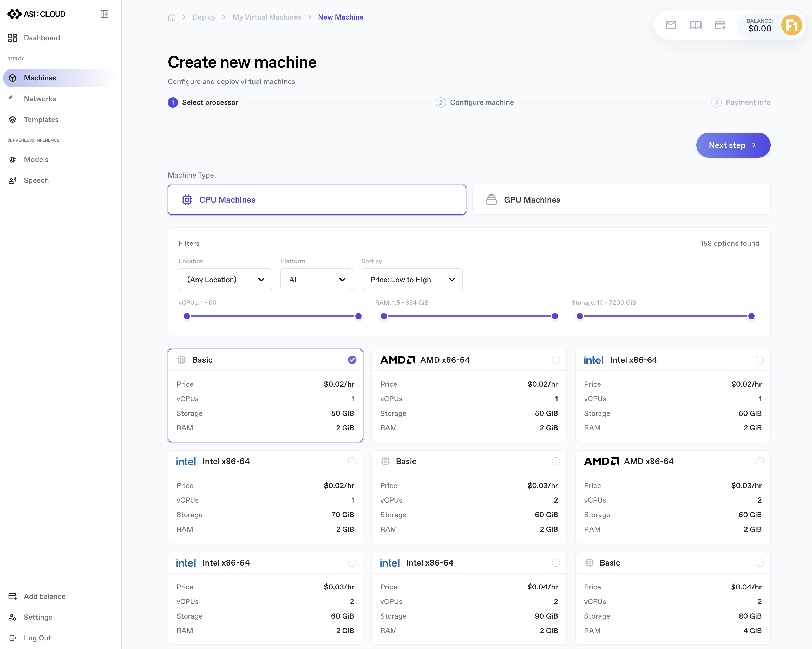Select the Intel x86-64 with 70 GiB storage
The width and height of the screenshot is (812, 649).
point(265,496)
